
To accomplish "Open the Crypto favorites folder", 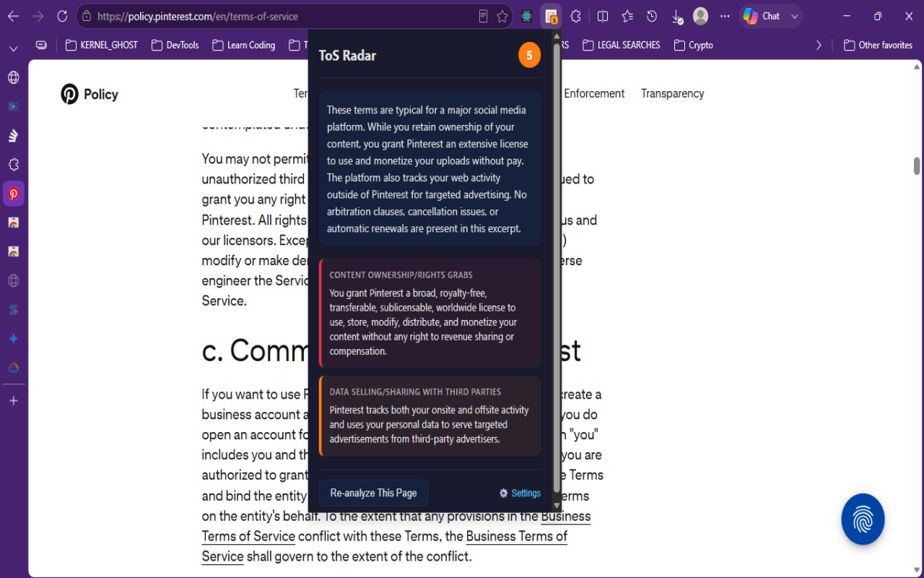I will (694, 45).
